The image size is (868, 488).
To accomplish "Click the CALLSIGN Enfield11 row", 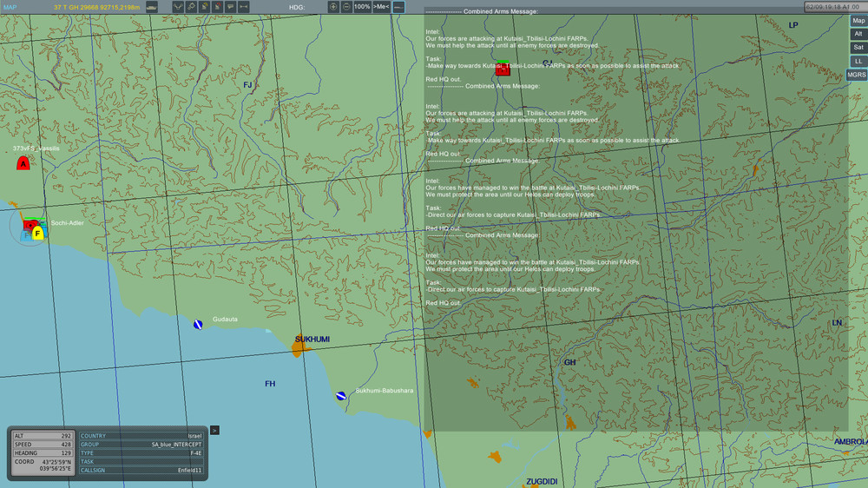I will coord(141,471).
